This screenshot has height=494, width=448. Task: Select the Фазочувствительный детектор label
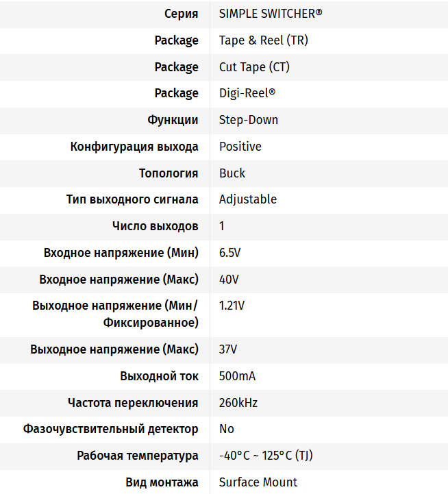coord(111,429)
